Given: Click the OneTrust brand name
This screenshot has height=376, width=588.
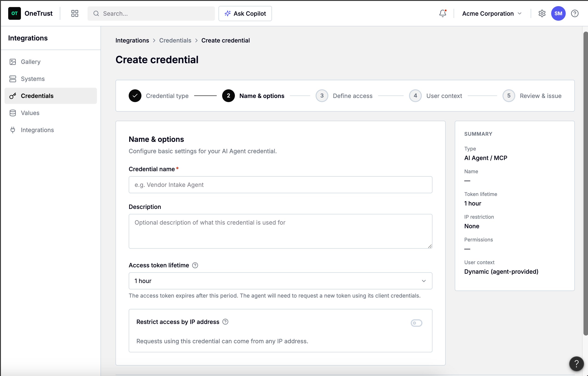Looking at the screenshot, I should [x=39, y=13].
